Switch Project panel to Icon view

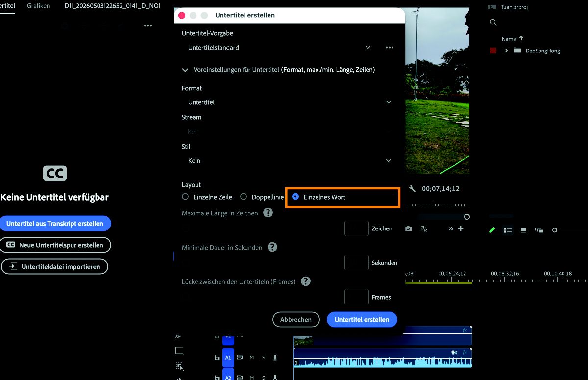coord(523,230)
